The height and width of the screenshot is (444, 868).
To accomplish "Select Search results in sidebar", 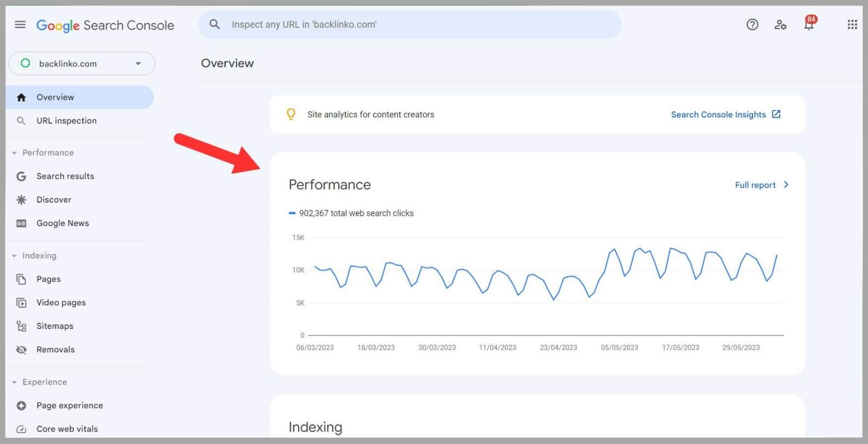I will tap(65, 176).
